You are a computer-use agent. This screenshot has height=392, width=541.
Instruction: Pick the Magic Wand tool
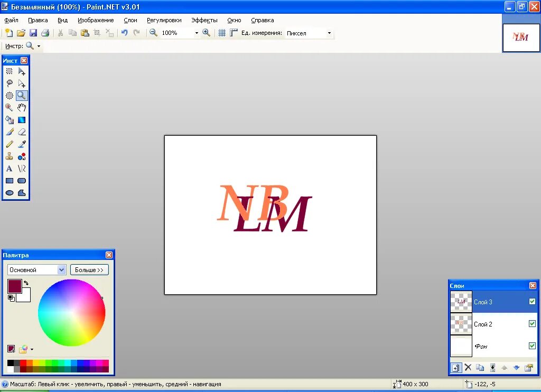coord(10,108)
